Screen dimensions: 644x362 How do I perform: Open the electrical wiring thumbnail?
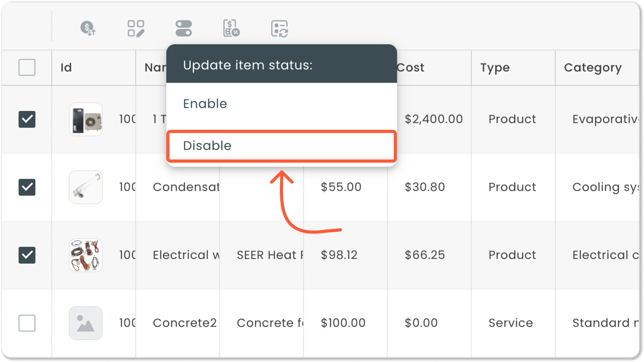[x=86, y=255]
